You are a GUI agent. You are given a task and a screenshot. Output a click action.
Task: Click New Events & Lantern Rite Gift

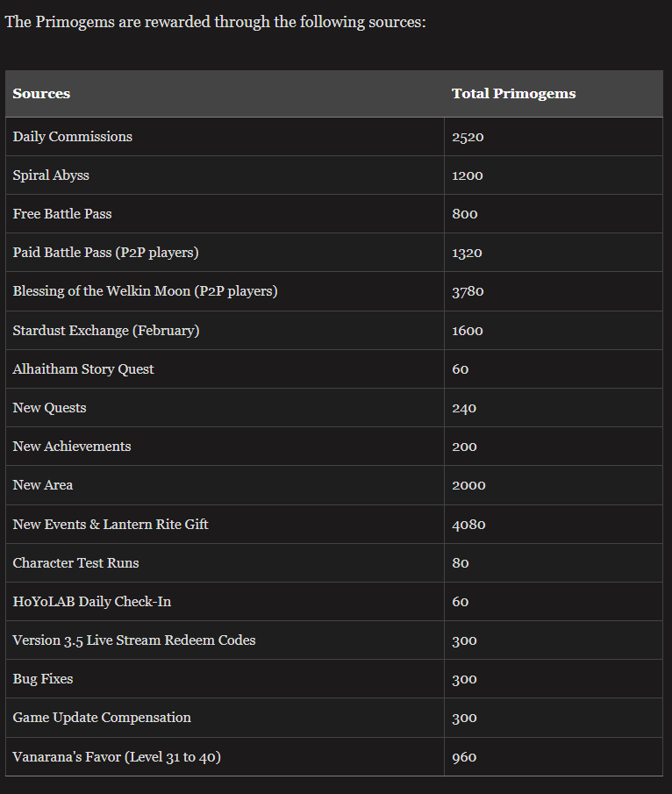coord(111,524)
